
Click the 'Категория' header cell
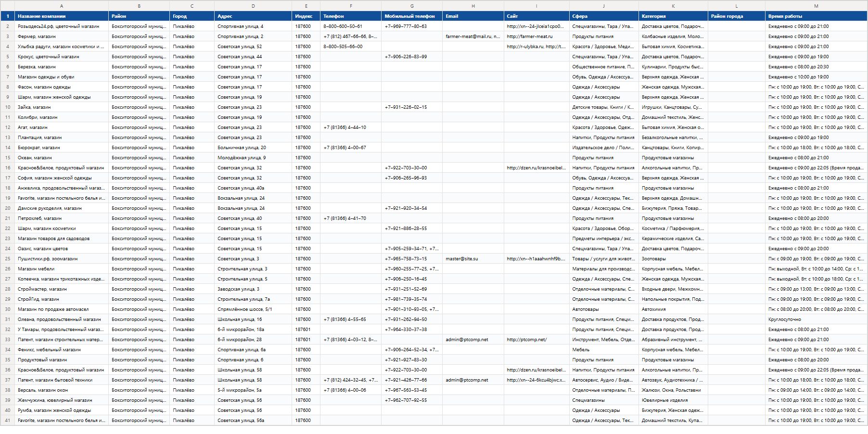[x=673, y=16]
